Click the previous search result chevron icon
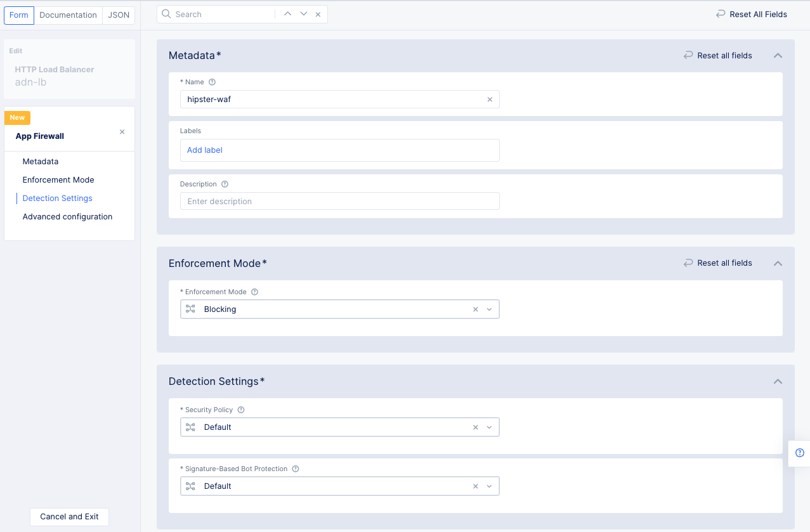The width and height of the screenshot is (810, 532). [287, 13]
